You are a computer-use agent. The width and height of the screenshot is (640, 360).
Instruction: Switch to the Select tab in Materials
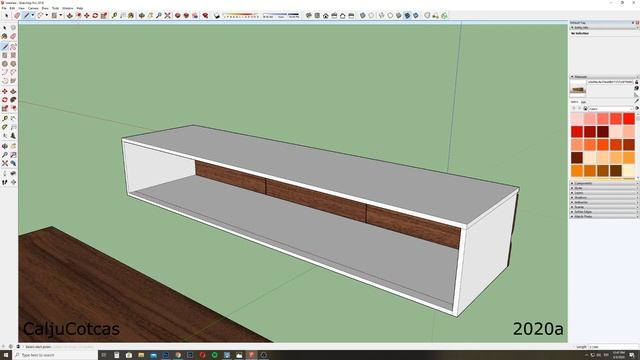[x=574, y=102]
